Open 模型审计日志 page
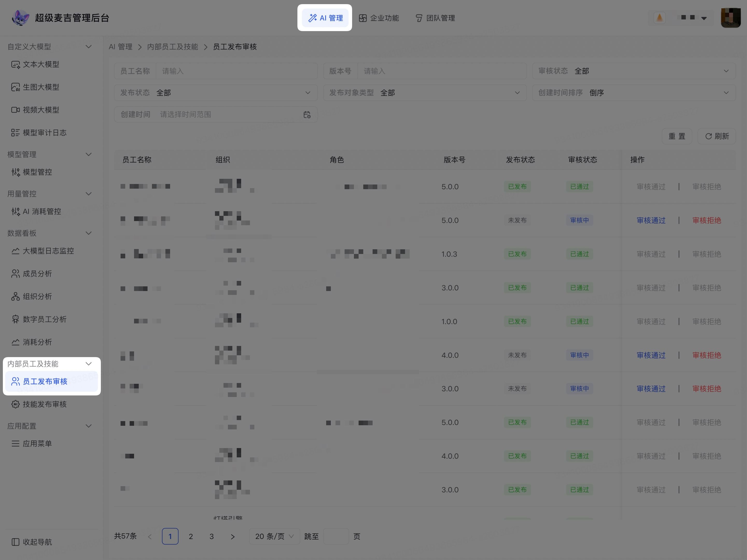 51,133
